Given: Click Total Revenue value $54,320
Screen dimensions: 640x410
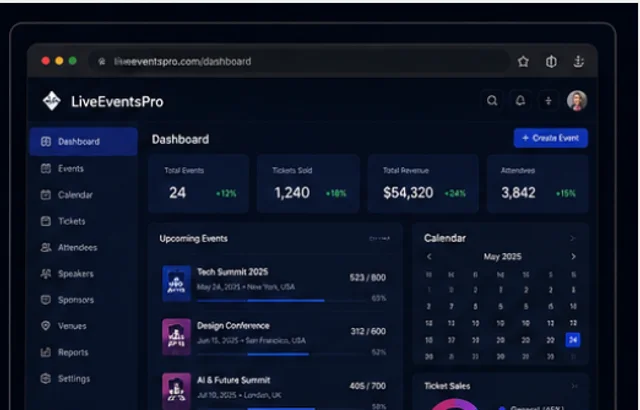Looking at the screenshot, I should point(408,193).
